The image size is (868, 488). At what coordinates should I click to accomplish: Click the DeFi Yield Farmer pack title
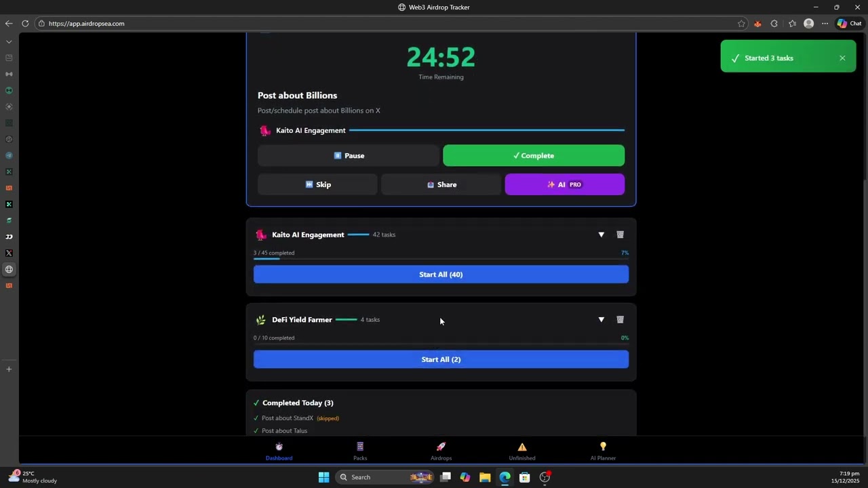point(302,319)
